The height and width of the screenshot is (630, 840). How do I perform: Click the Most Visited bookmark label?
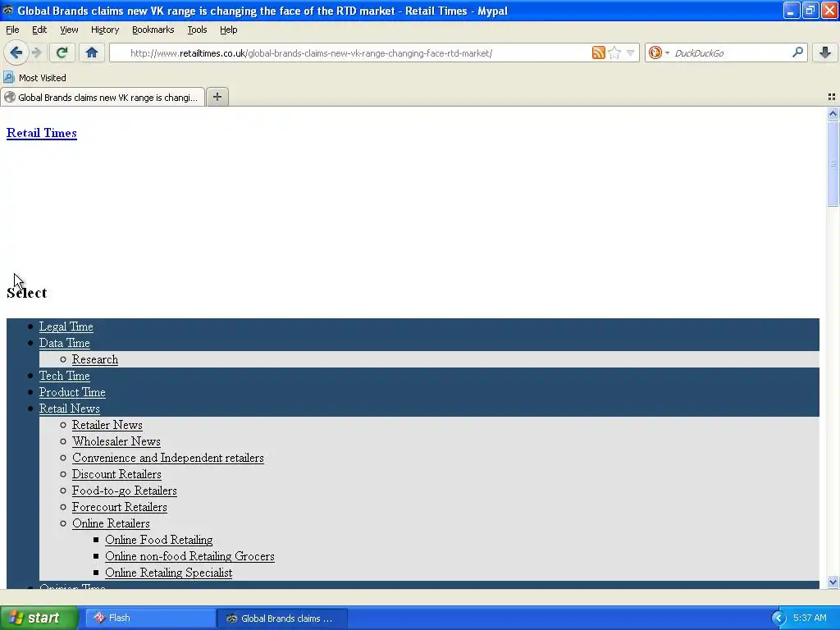[x=43, y=78]
